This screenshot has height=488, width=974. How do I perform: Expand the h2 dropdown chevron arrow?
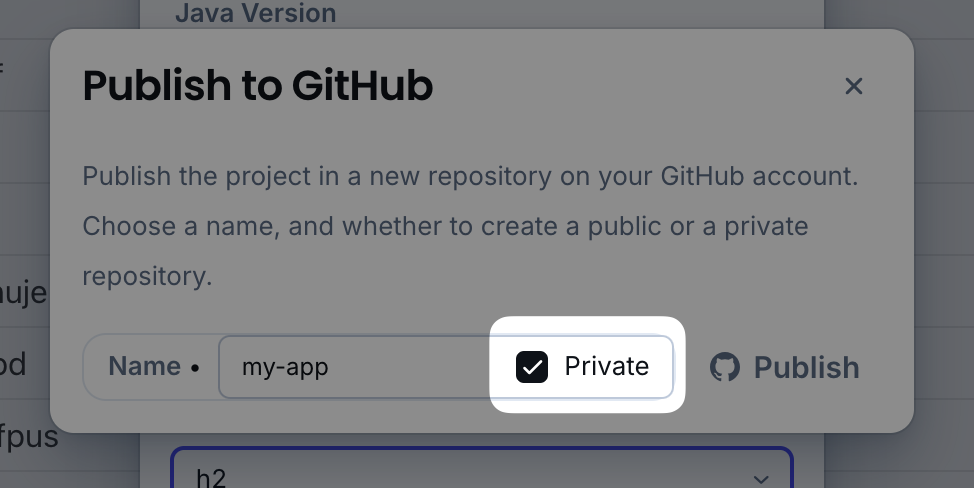tap(761, 478)
